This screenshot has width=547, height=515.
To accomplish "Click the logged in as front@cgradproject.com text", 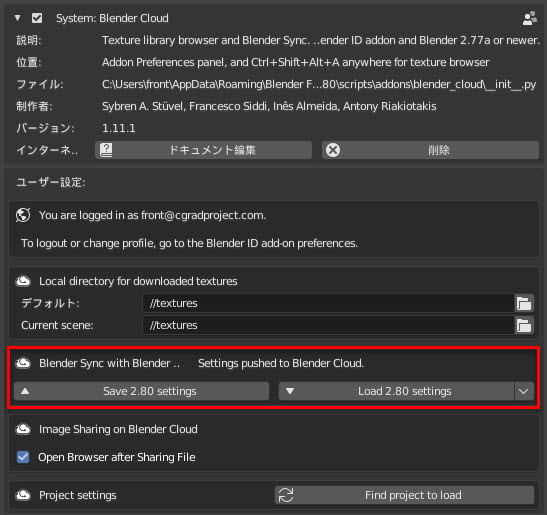I will 152,215.
